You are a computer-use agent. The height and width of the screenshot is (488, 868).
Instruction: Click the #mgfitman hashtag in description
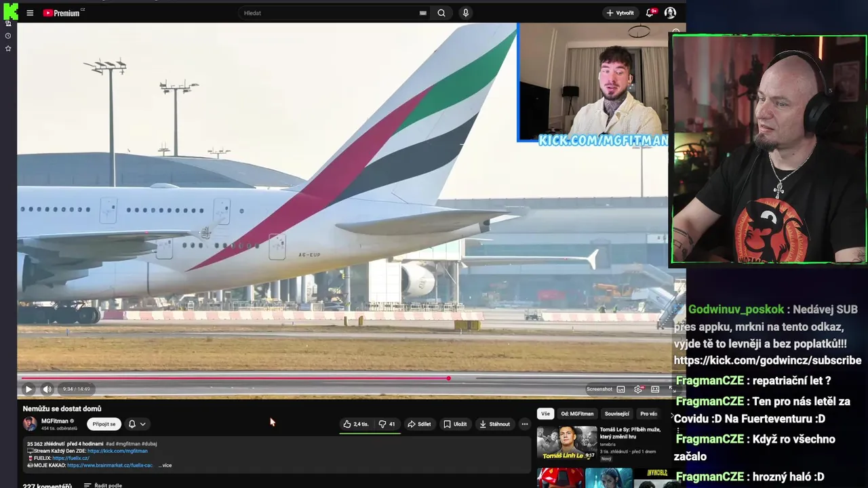(127, 444)
